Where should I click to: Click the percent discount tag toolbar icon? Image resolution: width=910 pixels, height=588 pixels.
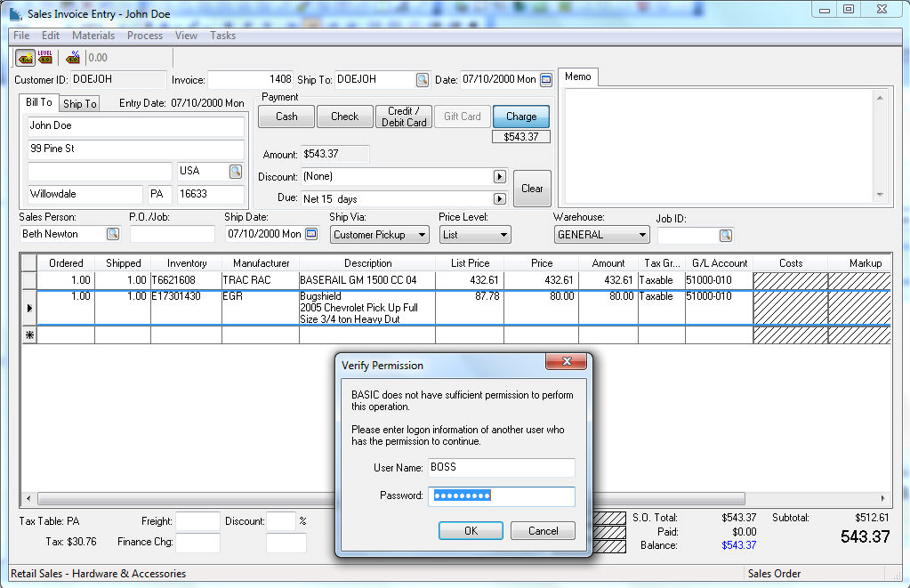[x=73, y=59]
